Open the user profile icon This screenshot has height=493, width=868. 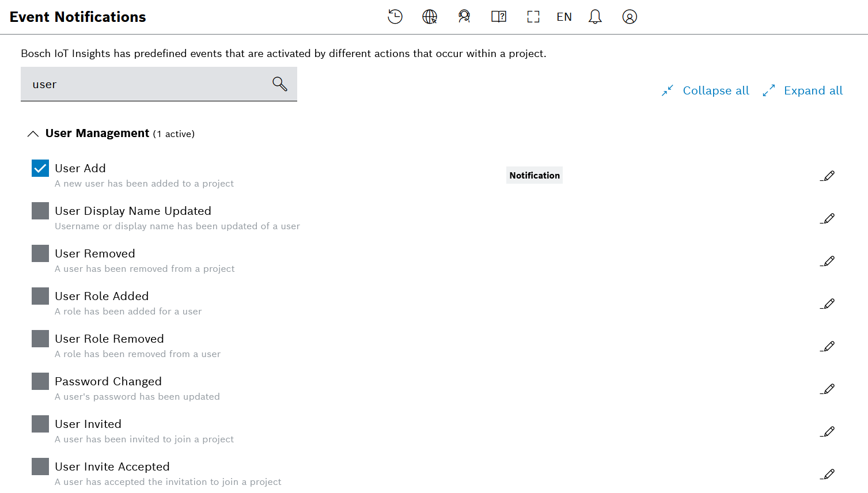[x=630, y=17]
